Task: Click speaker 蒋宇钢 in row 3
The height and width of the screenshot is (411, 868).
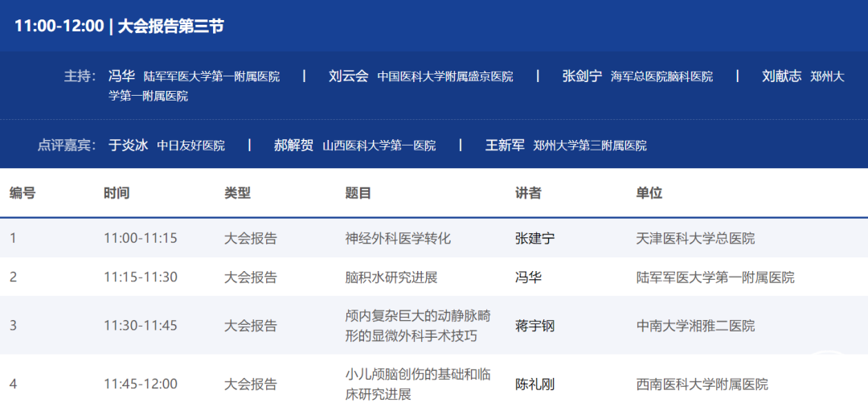Action: pyautogui.click(x=534, y=326)
